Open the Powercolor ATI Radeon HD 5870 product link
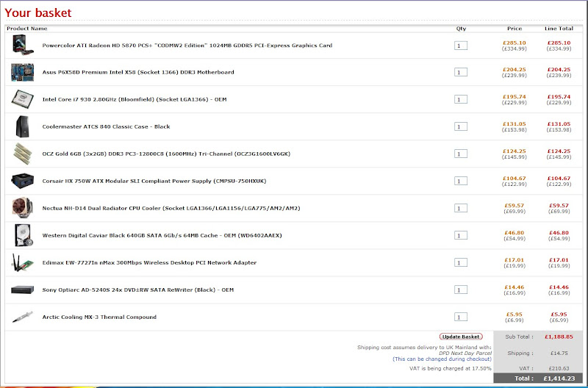588x388 pixels. (187, 46)
